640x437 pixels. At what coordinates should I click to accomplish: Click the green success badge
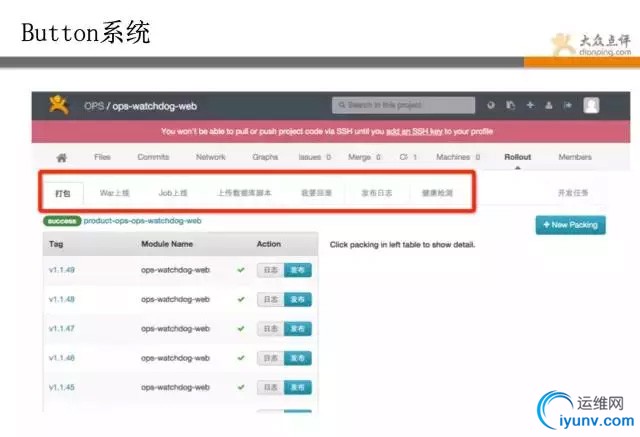click(x=62, y=221)
